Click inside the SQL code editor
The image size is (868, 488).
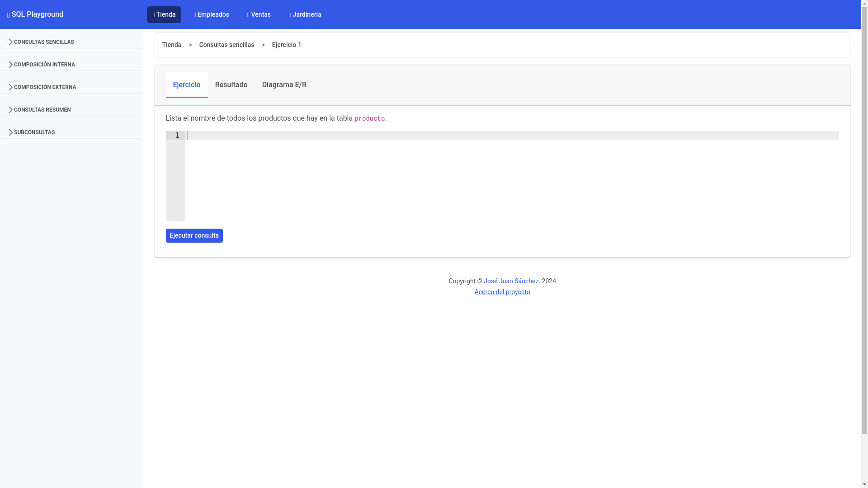coord(512,176)
